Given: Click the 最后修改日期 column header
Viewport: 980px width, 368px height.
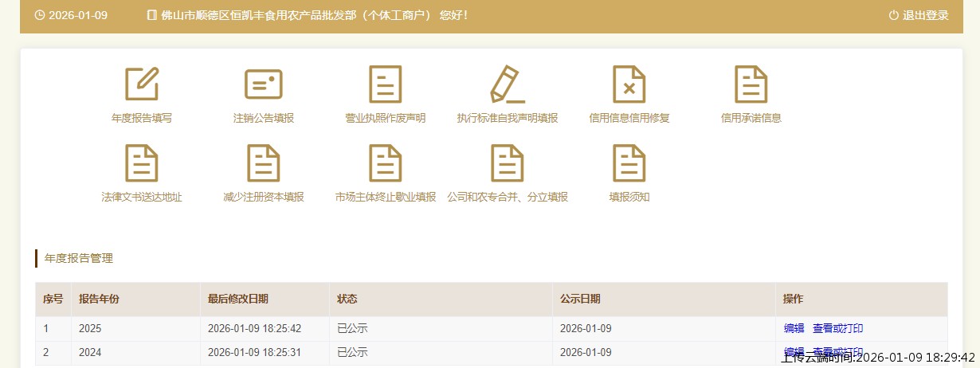Looking at the screenshot, I should [238, 299].
